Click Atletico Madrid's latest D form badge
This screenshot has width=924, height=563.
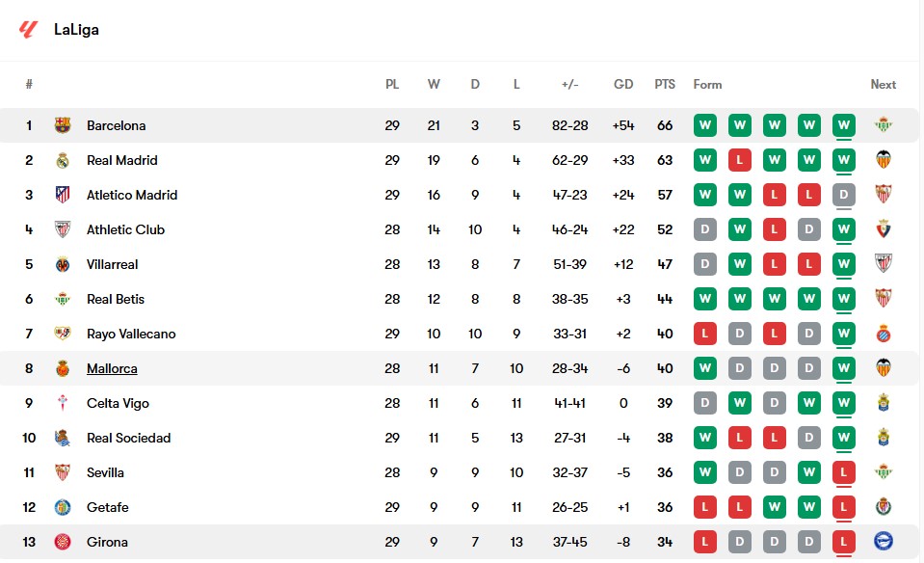[844, 195]
